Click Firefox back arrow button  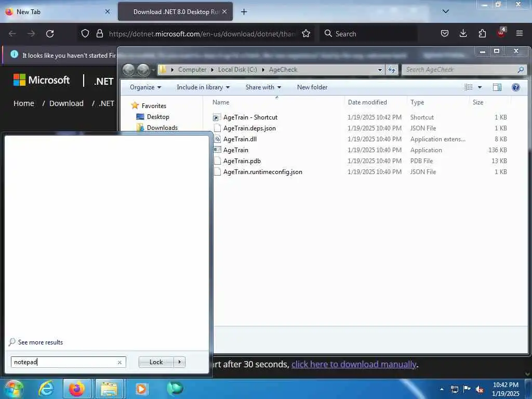12,34
